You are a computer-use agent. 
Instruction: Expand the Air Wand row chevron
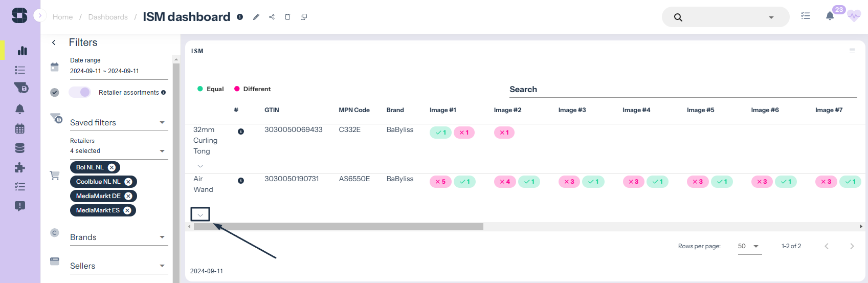[x=201, y=214]
